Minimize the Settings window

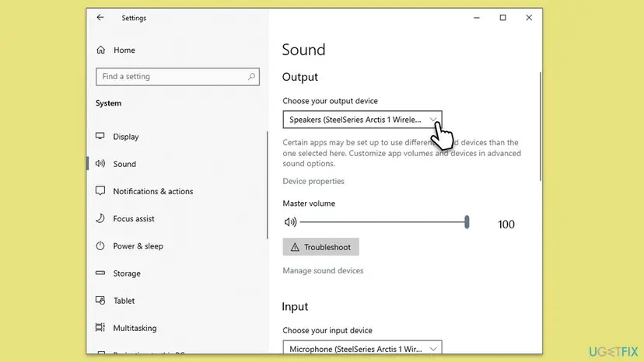click(x=477, y=18)
